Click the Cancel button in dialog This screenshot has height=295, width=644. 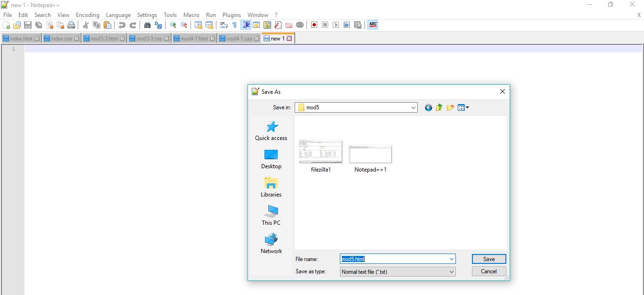489,271
